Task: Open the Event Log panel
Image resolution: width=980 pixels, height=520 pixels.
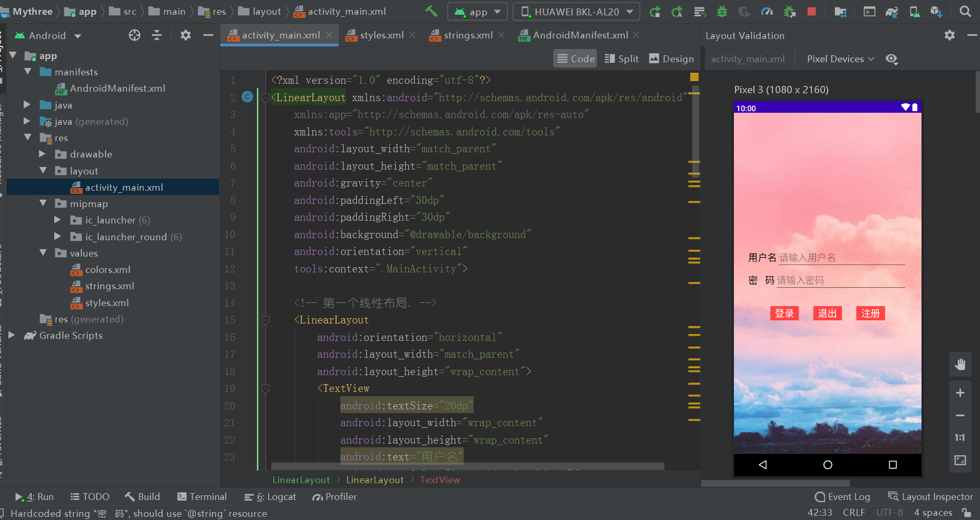Action: point(842,497)
